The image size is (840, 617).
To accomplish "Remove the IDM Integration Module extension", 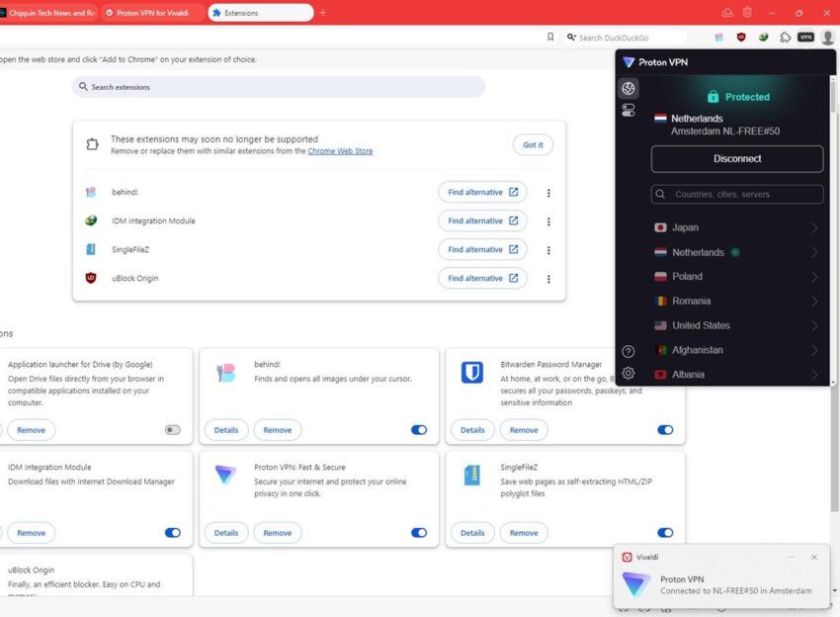I will [31, 533].
